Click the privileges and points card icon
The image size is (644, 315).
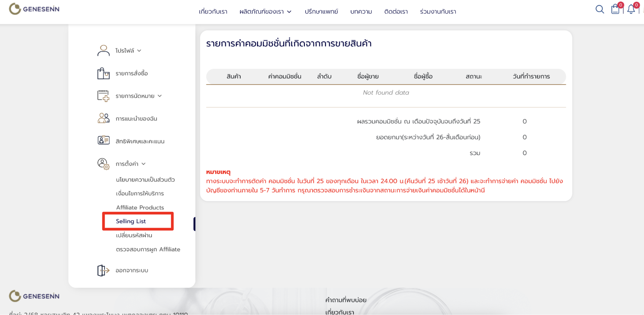pyautogui.click(x=103, y=140)
